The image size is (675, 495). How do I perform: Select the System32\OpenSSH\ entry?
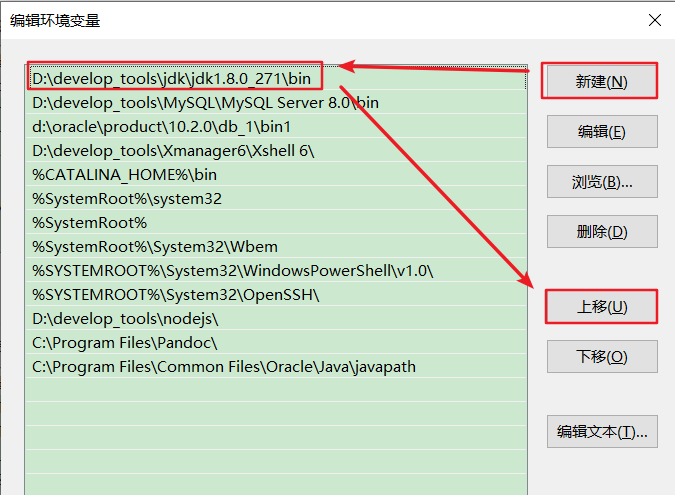(276, 295)
